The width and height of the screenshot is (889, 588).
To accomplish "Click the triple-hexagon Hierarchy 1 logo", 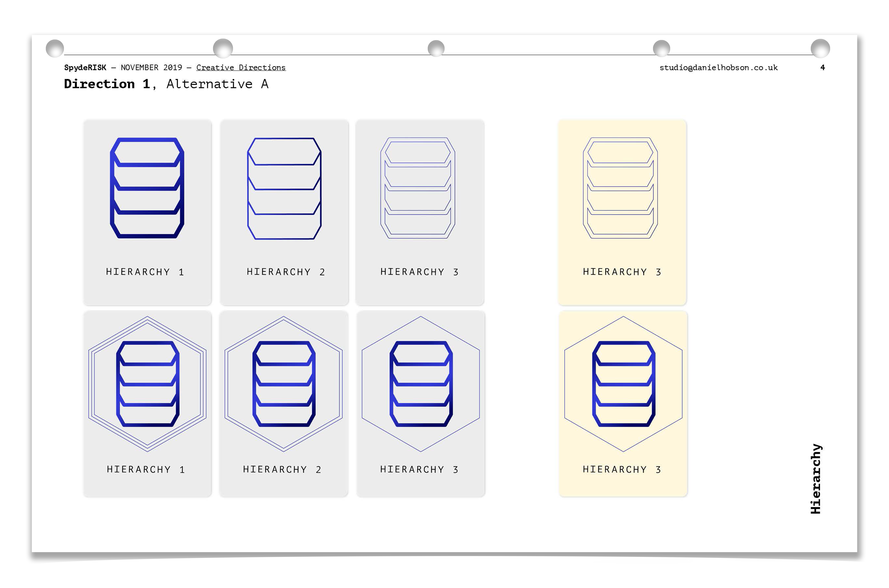I will [147, 384].
